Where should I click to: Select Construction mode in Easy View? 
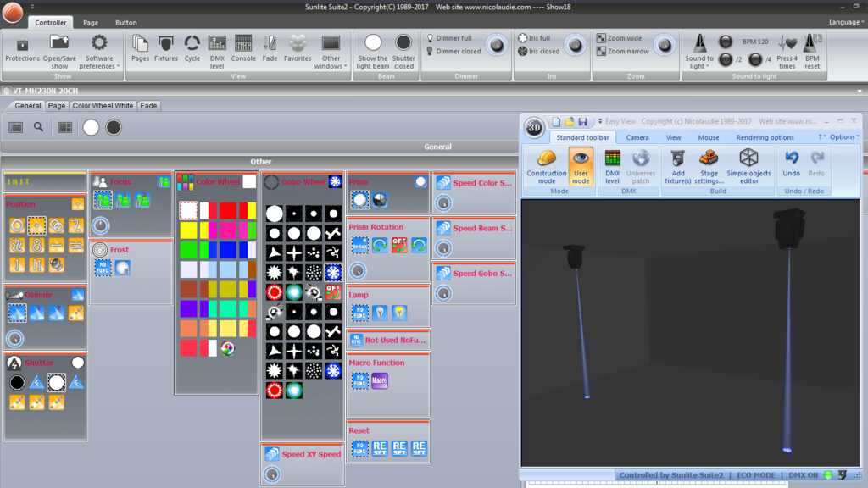click(547, 167)
